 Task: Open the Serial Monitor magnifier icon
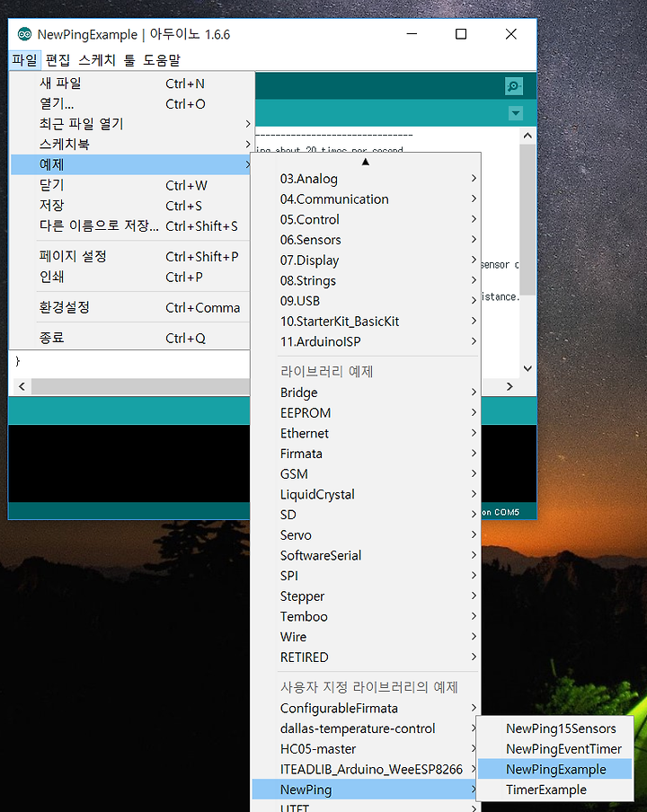pos(513,86)
